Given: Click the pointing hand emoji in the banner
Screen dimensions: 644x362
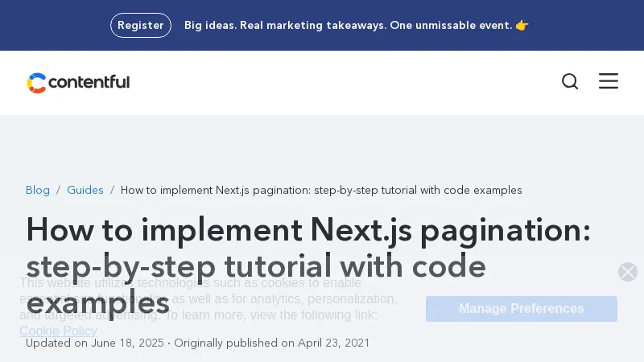Looking at the screenshot, I should pyautogui.click(x=522, y=25).
